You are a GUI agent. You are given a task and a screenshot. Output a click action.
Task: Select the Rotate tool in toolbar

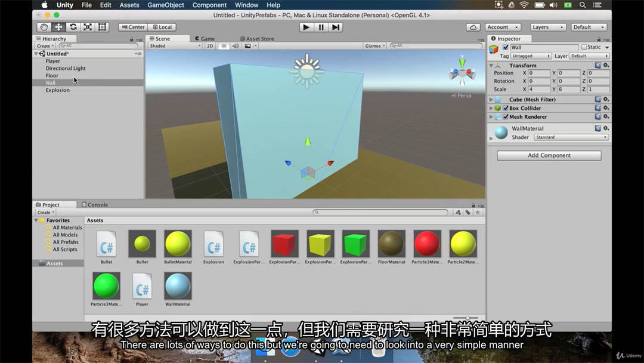pyautogui.click(x=73, y=27)
